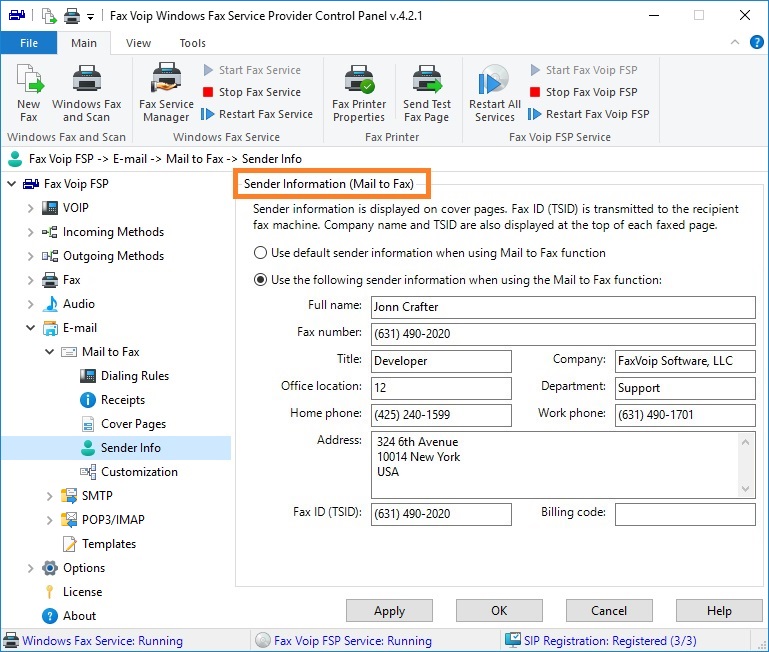Confirm with the OK button
Image resolution: width=769 pixels, height=652 pixels.
499,611
